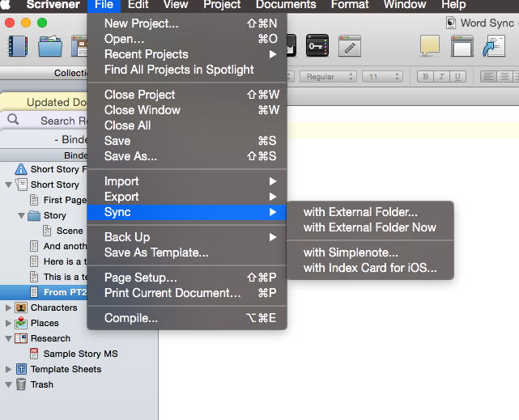
Task: Click the Word Sync document title icon
Action: point(451,23)
